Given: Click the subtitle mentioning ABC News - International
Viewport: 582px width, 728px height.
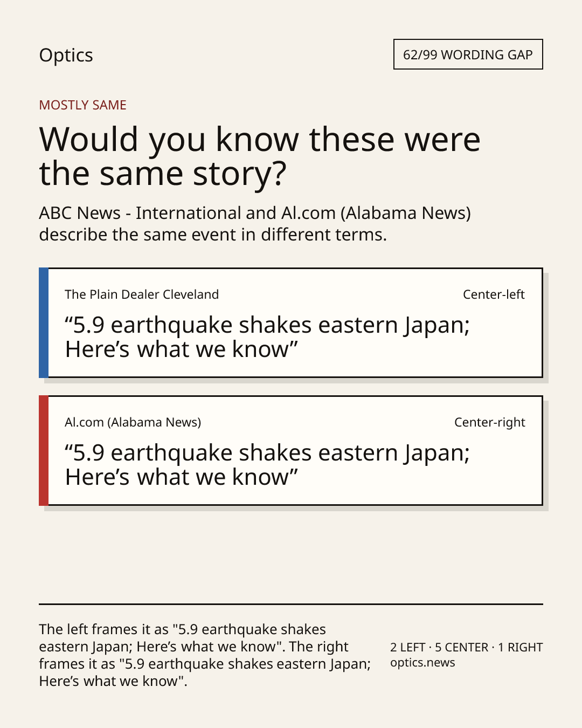Looking at the screenshot, I should click(255, 224).
